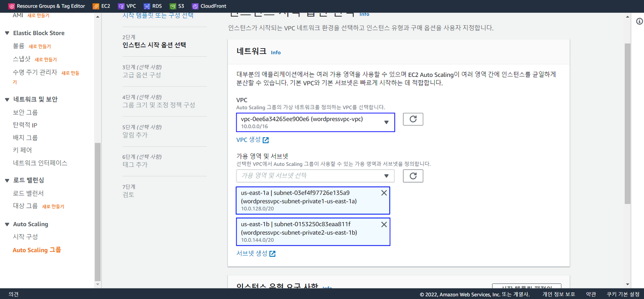Viewport: 644px width, 299px height.
Task: Open 보안 그룹 in the sidebar
Action: [25, 112]
